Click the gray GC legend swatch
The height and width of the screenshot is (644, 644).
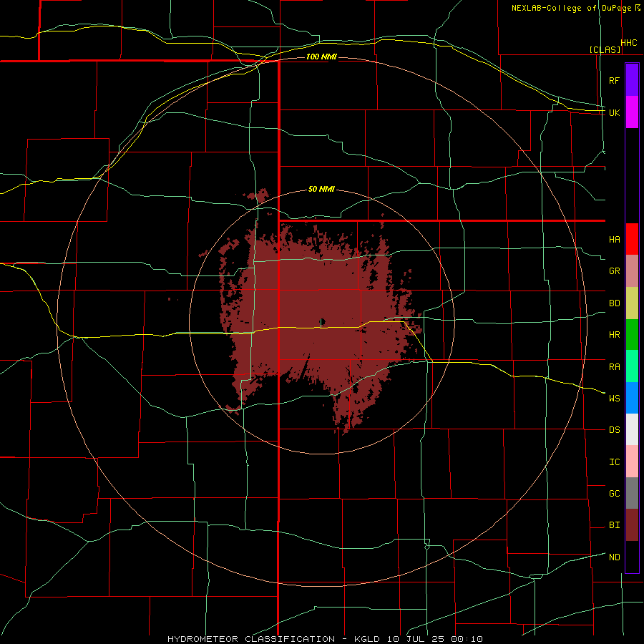632,493
